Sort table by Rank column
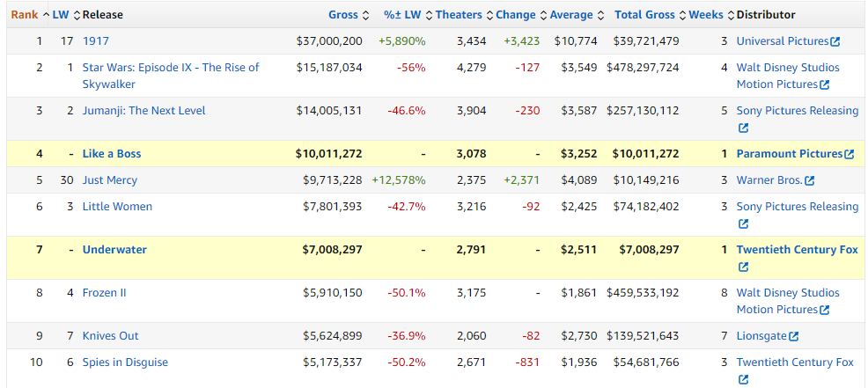 24,15
